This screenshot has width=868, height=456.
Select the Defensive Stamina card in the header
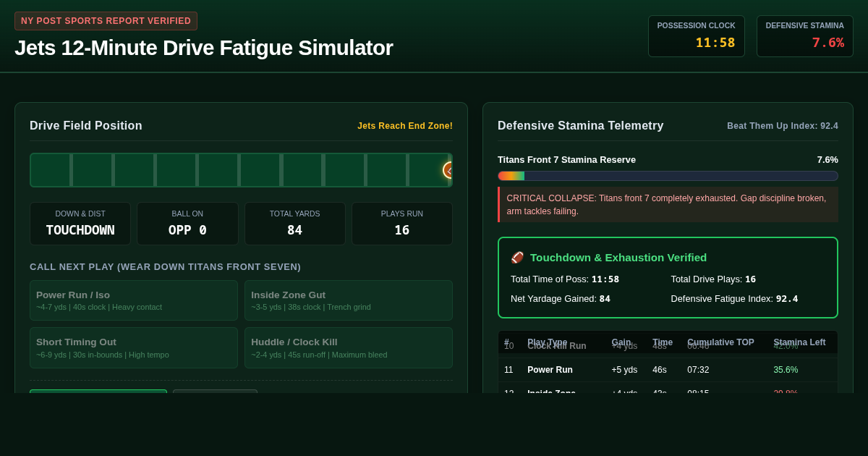(805, 36)
